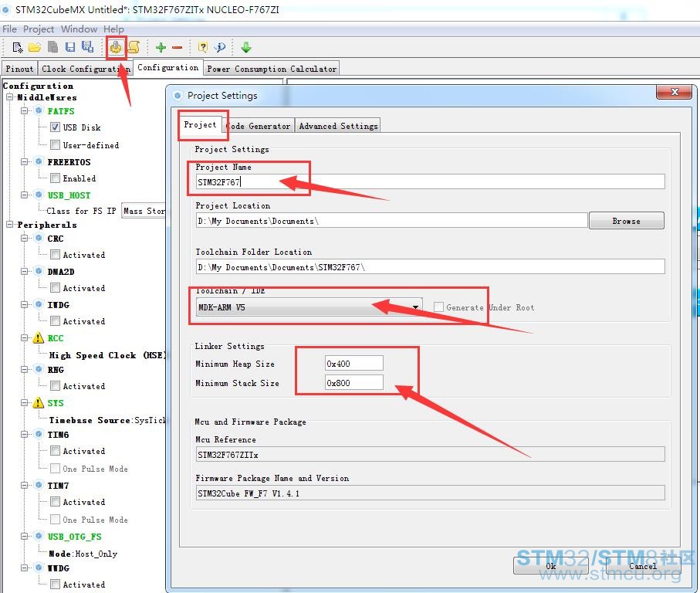Click the green down arrow update icon
This screenshot has height=593, width=700.
(x=246, y=47)
